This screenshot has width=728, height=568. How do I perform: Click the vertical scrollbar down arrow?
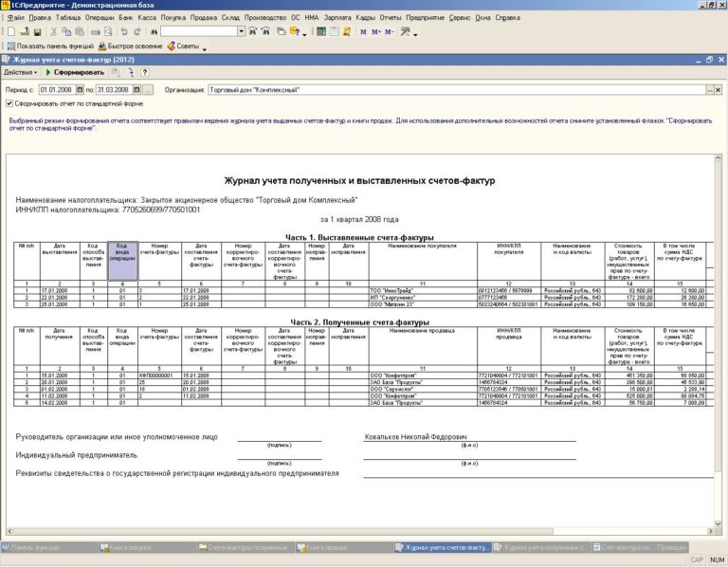pyautogui.click(x=718, y=523)
